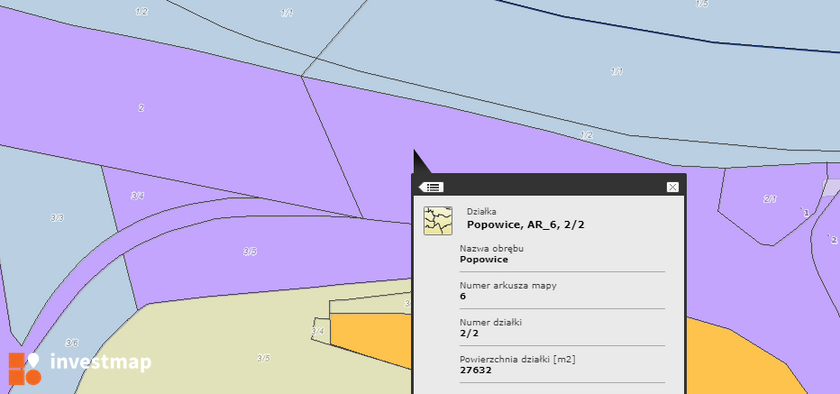
Task: Click blue parcel 1/1 at top right
Action: [x=616, y=71]
